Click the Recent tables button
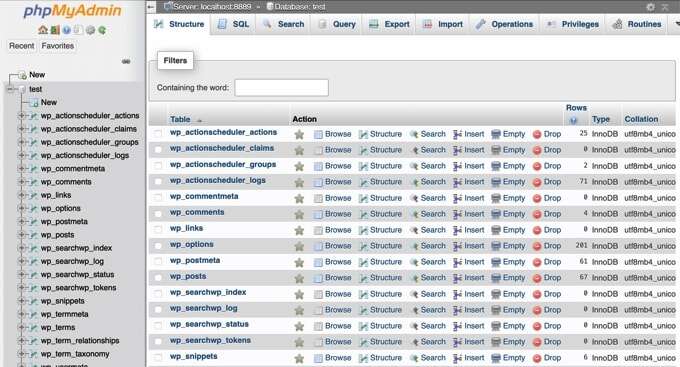Image resolution: width=680 pixels, height=367 pixels. click(22, 46)
